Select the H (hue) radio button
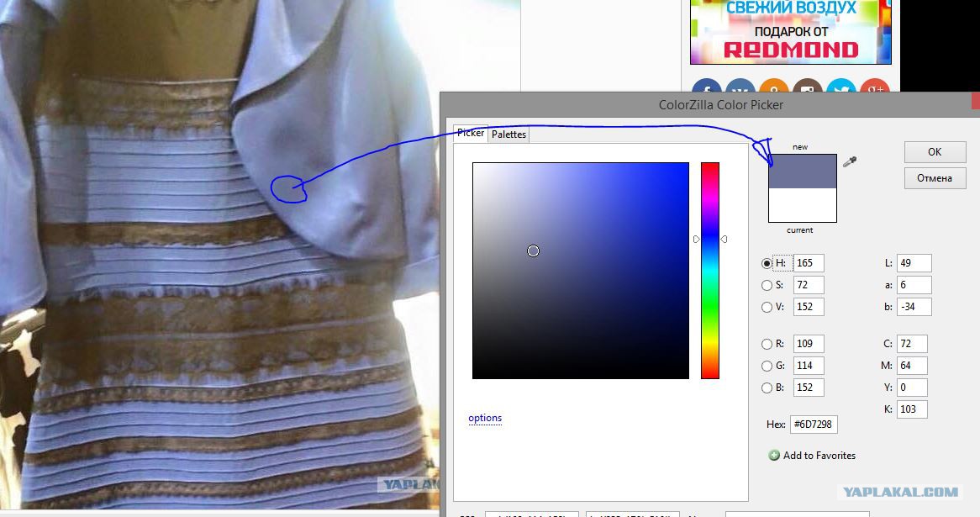 pos(767,263)
